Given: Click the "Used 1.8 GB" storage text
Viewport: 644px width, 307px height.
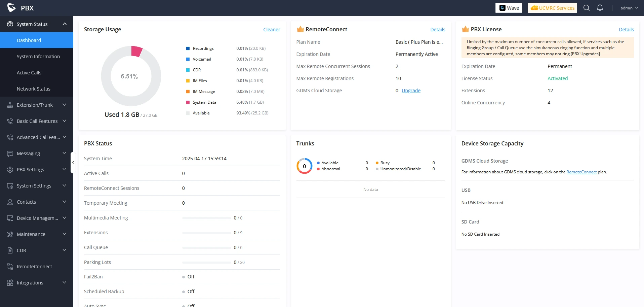Looking at the screenshot, I should pyautogui.click(x=122, y=114).
